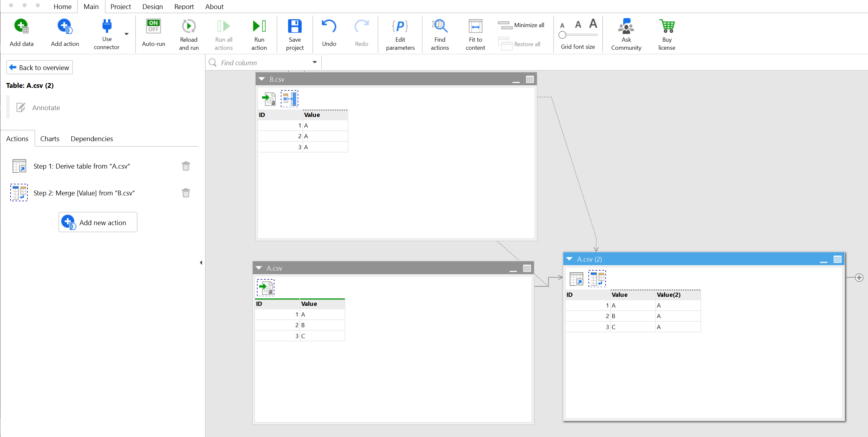The width and height of the screenshot is (868, 437).
Task: Open the Find column dropdown arrow
Action: [314, 62]
